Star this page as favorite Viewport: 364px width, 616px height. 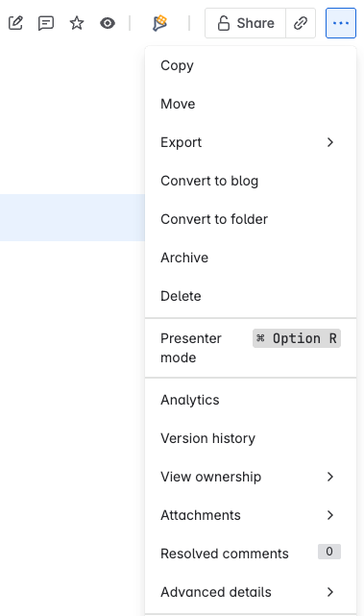(77, 23)
